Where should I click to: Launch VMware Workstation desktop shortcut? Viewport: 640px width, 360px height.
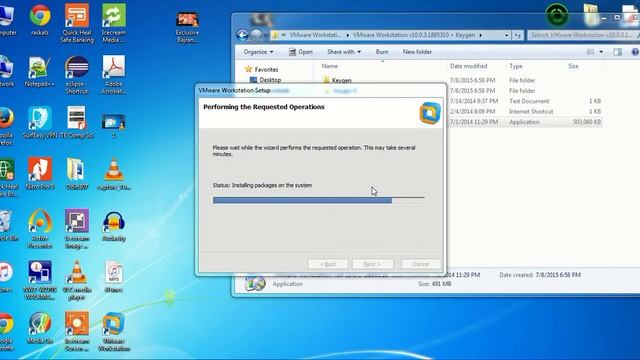pos(114,331)
